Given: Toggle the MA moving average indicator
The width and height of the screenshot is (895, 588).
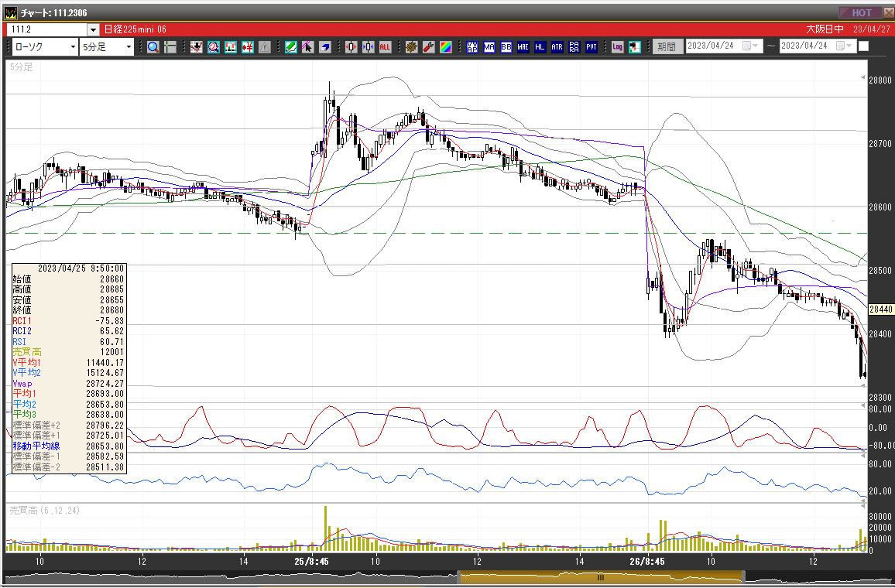Looking at the screenshot, I should (489, 47).
